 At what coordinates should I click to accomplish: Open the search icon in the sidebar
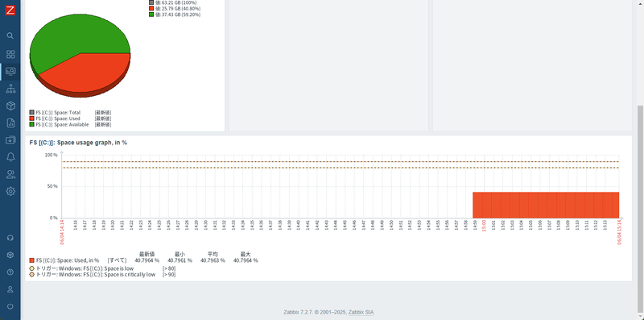point(10,35)
